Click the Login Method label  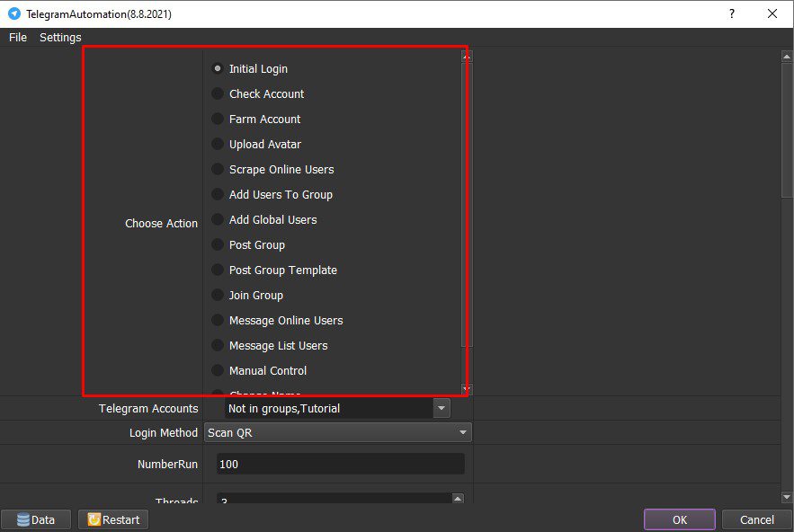tap(164, 433)
